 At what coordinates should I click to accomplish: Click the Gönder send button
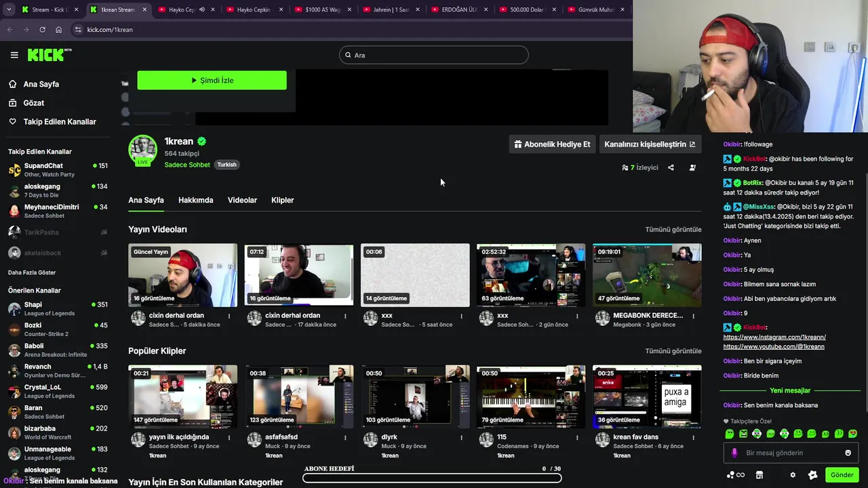click(842, 475)
